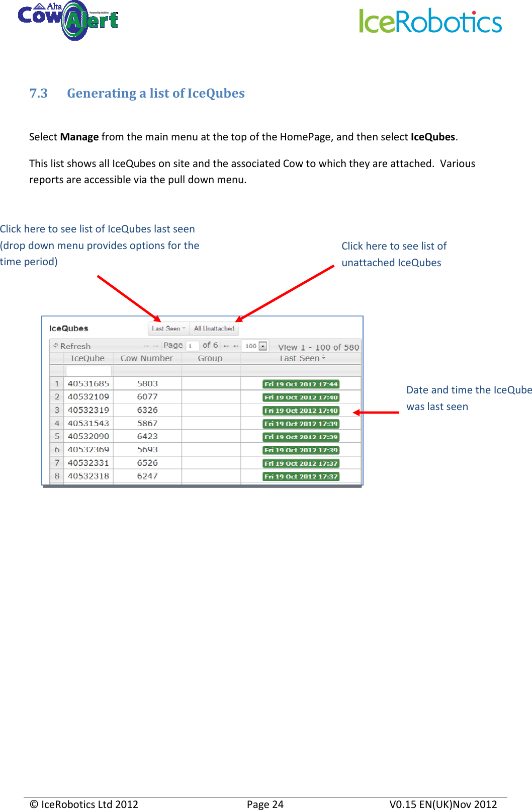Click the section heading Generating a list of IceQubes

point(156,93)
